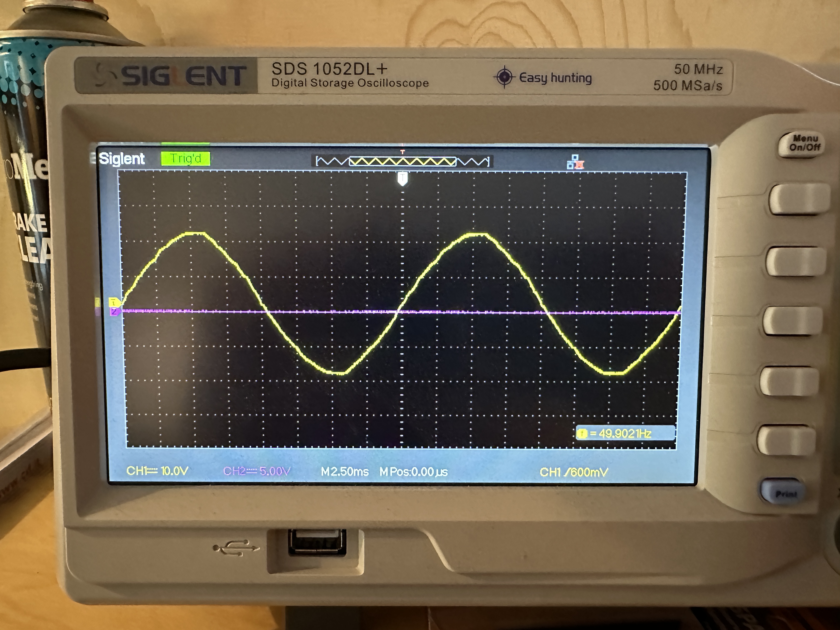Click the Easy hunting crosshair icon
Image resolution: width=840 pixels, height=630 pixels.
(x=504, y=77)
